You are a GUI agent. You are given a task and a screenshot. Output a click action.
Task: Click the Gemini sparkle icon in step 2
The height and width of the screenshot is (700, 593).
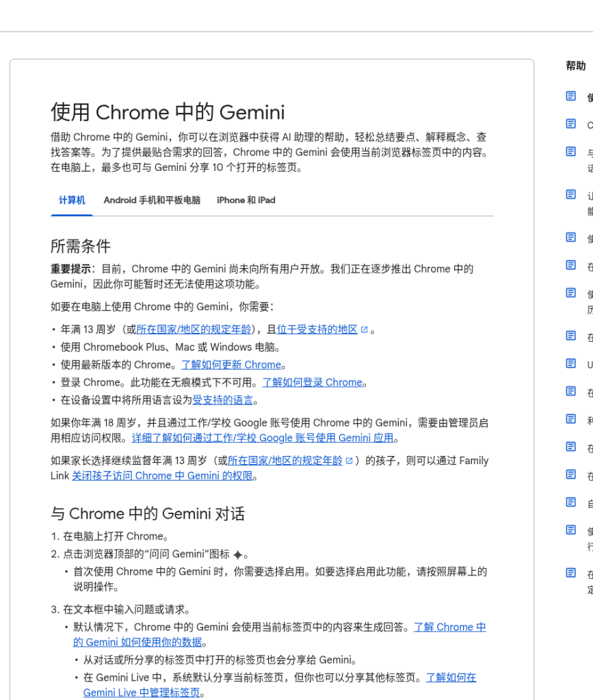click(237, 555)
